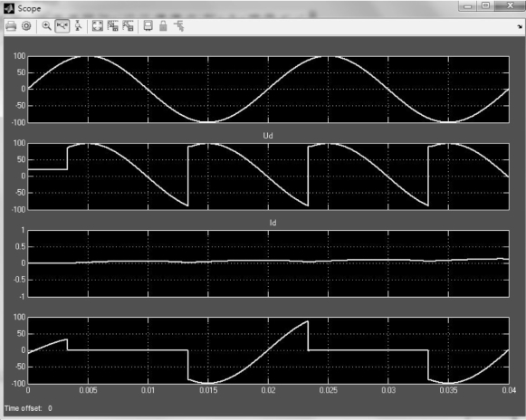Image resolution: width=526 pixels, height=420 pixels.
Task: Select the Zoom magnifier tool
Action: [x=46, y=26]
